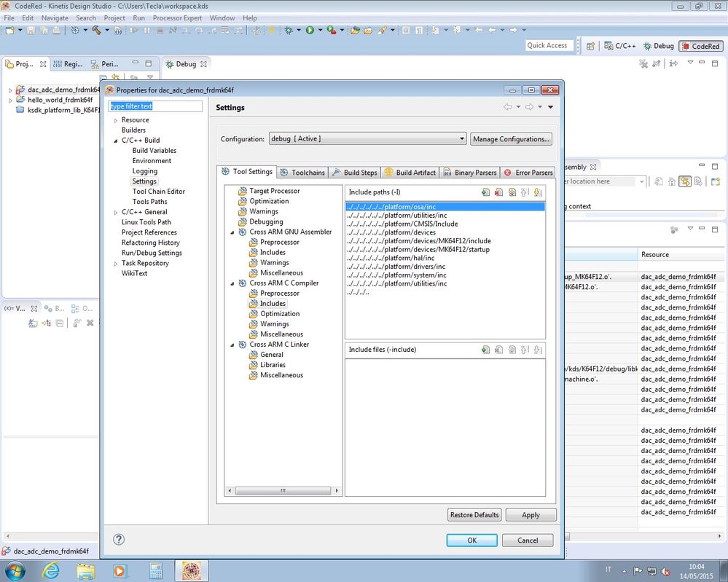Click the type filter text field
This screenshot has width=728, height=582.
click(x=155, y=106)
